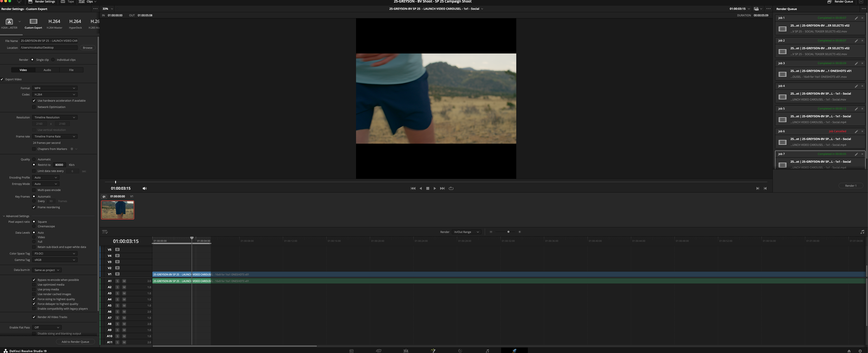Choose the HyperDeck preset
The width and height of the screenshot is (868, 353).
coord(75,23)
